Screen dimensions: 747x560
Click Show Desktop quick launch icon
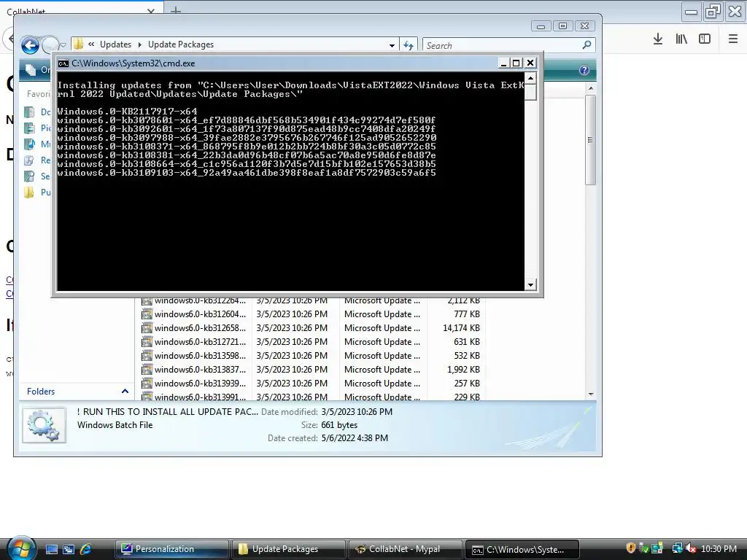click(52, 549)
